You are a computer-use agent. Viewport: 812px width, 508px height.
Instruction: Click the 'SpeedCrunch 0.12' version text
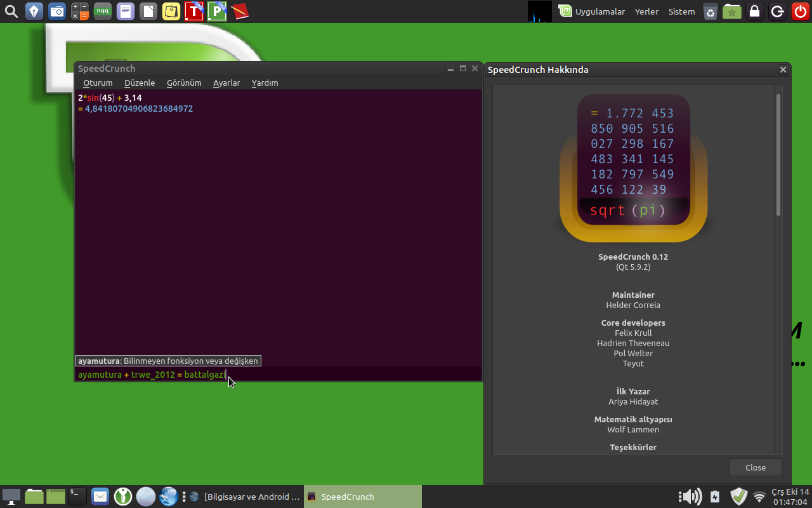633,257
